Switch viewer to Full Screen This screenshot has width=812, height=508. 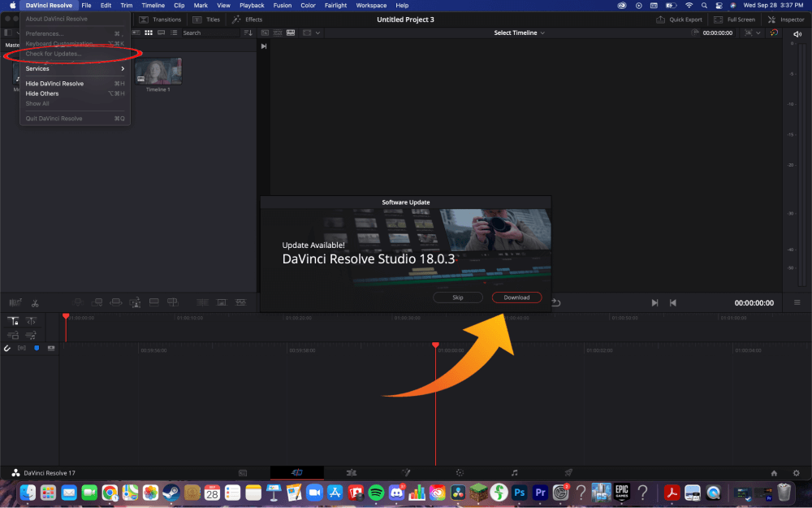[x=734, y=20]
